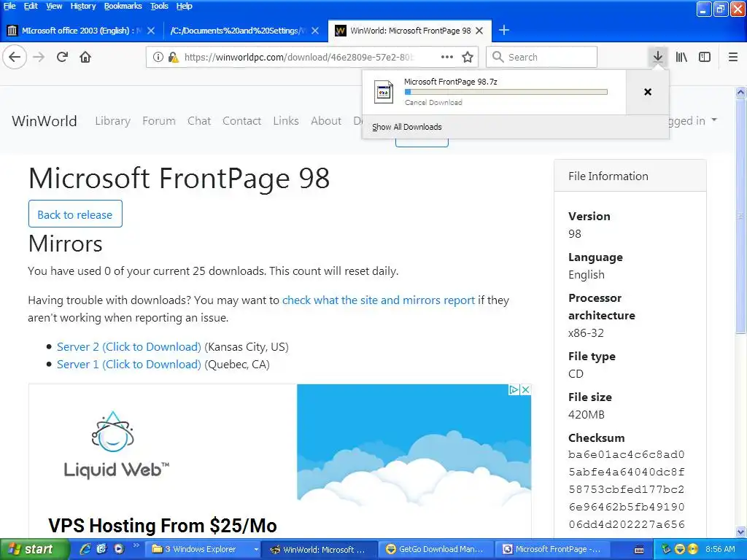Click the scrollbar up arrow

(740, 93)
